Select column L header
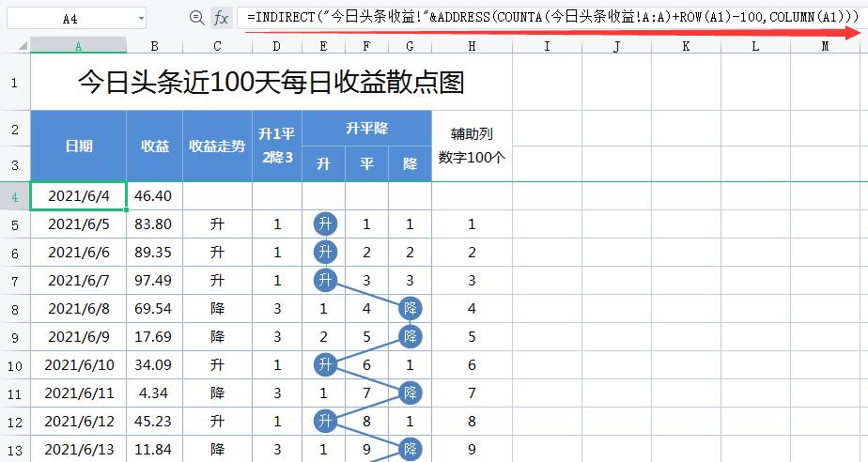This screenshot has width=868, height=462. coord(755,46)
